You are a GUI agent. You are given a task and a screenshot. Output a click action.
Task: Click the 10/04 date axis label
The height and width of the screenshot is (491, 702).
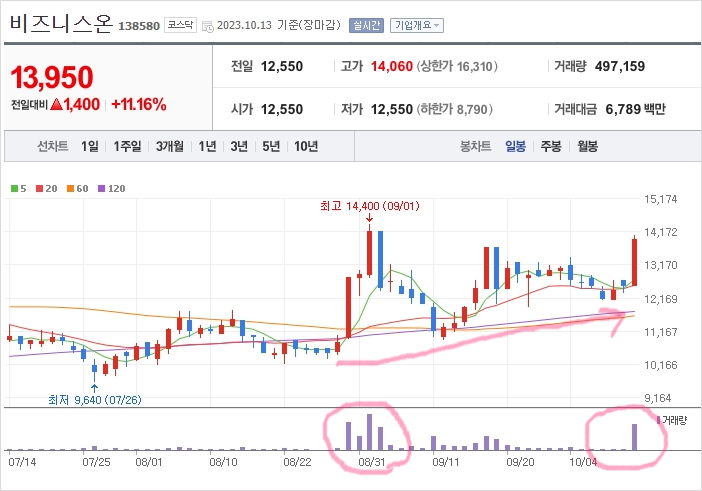point(583,462)
